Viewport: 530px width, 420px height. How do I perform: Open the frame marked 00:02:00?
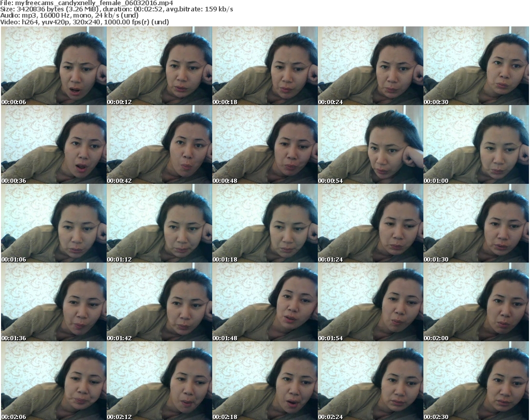[x=476, y=302]
